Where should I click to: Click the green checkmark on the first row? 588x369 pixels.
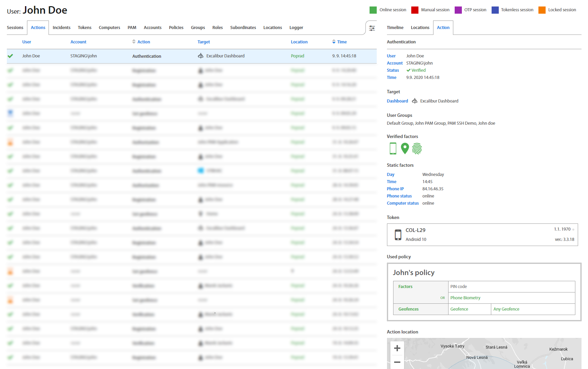pyautogui.click(x=10, y=56)
